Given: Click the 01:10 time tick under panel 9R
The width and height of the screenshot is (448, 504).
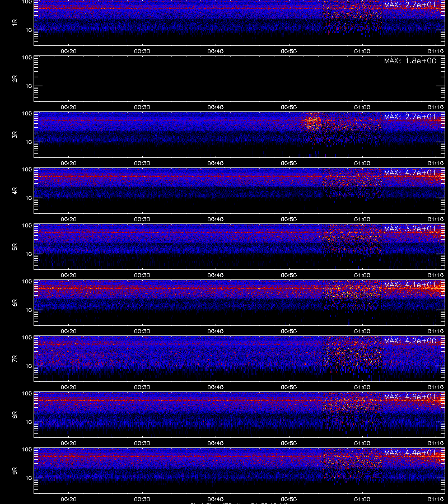Looking at the screenshot, I should pos(436,499).
